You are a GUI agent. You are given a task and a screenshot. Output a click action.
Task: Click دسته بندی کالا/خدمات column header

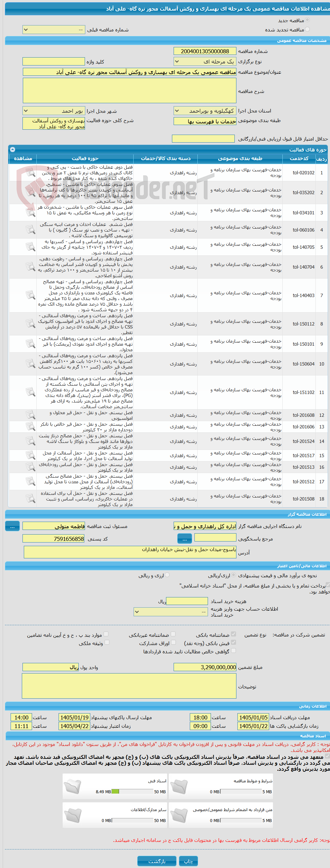coord(165,158)
